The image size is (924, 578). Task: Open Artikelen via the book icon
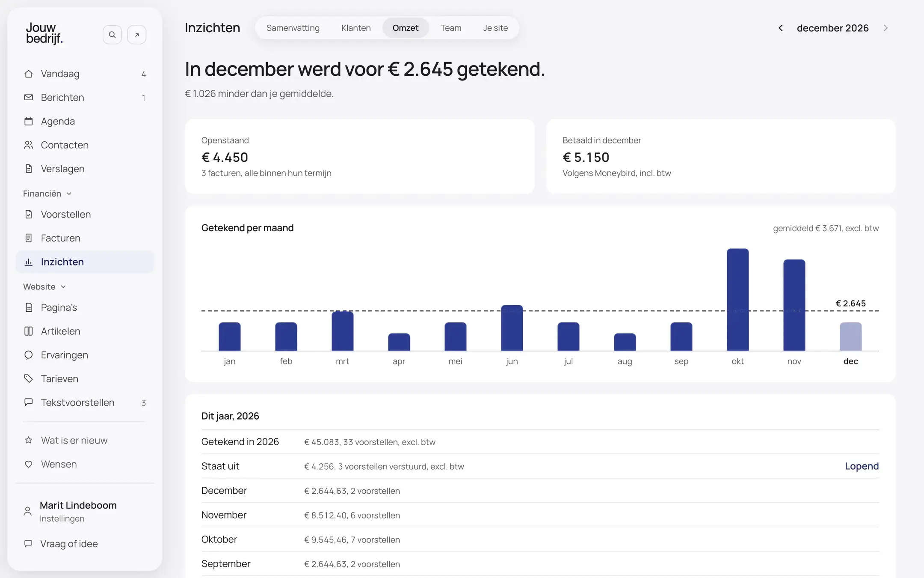[29, 331]
